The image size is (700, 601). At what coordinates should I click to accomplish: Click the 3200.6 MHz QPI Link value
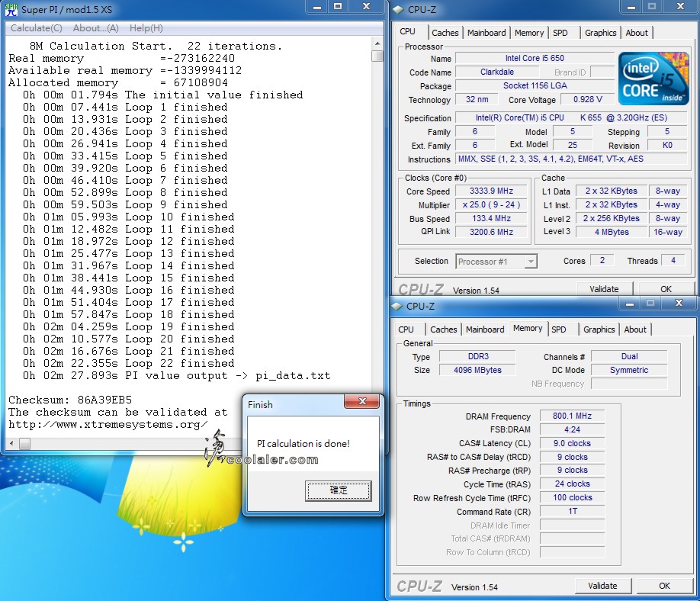click(491, 232)
